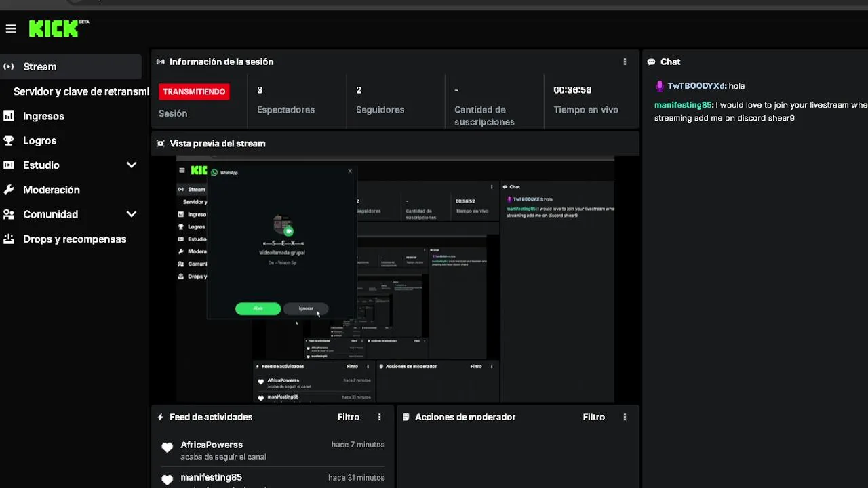
Task: Select Stream in the sidebar
Action: pos(71,66)
